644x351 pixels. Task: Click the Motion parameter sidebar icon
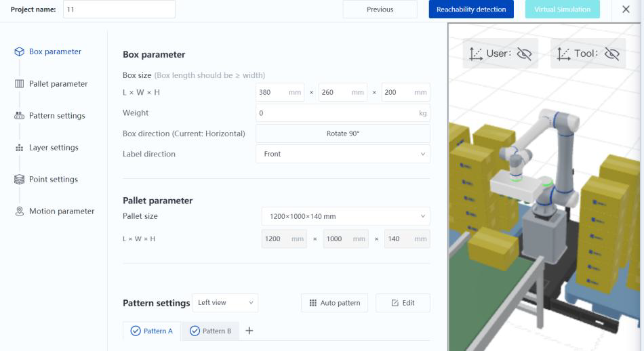pyautogui.click(x=19, y=211)
